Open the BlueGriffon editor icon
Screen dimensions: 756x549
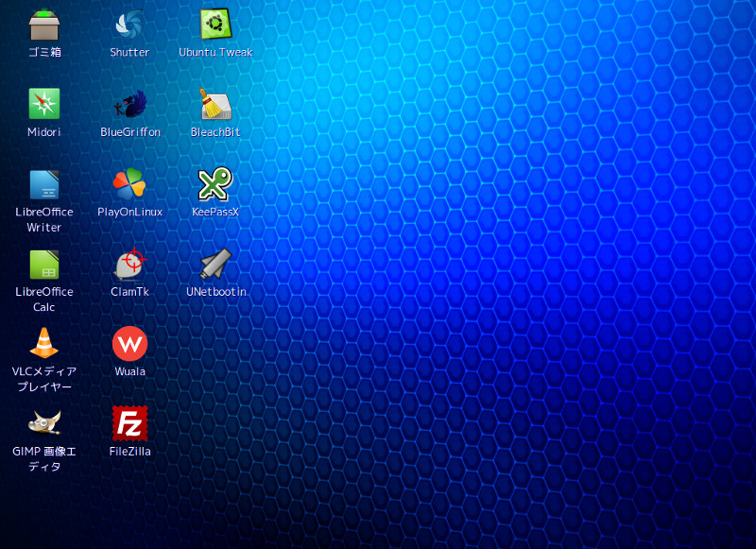129,104
